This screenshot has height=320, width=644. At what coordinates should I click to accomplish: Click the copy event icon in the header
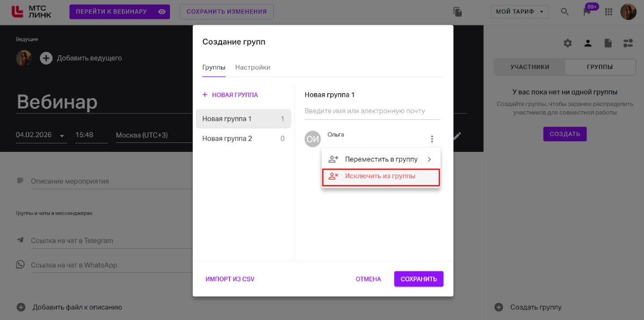(458, 12)
